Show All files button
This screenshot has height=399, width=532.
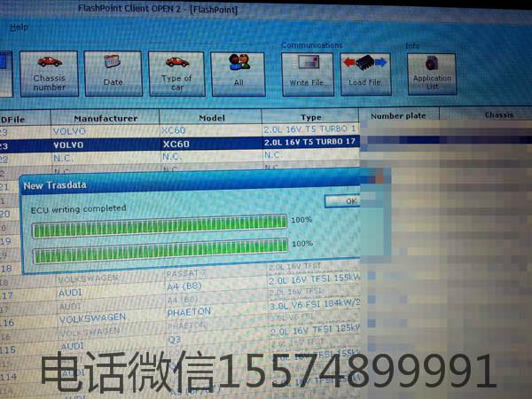pos(239,74)
